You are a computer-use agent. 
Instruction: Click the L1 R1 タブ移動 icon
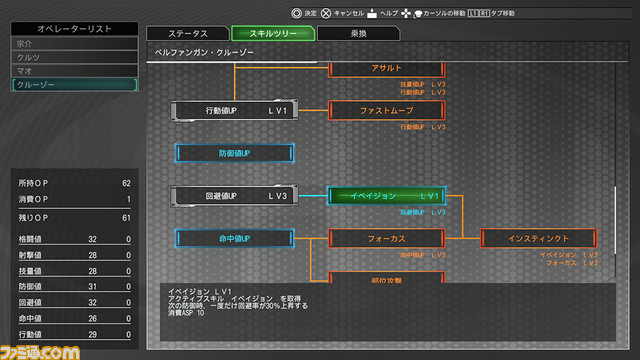click(479, 13)
